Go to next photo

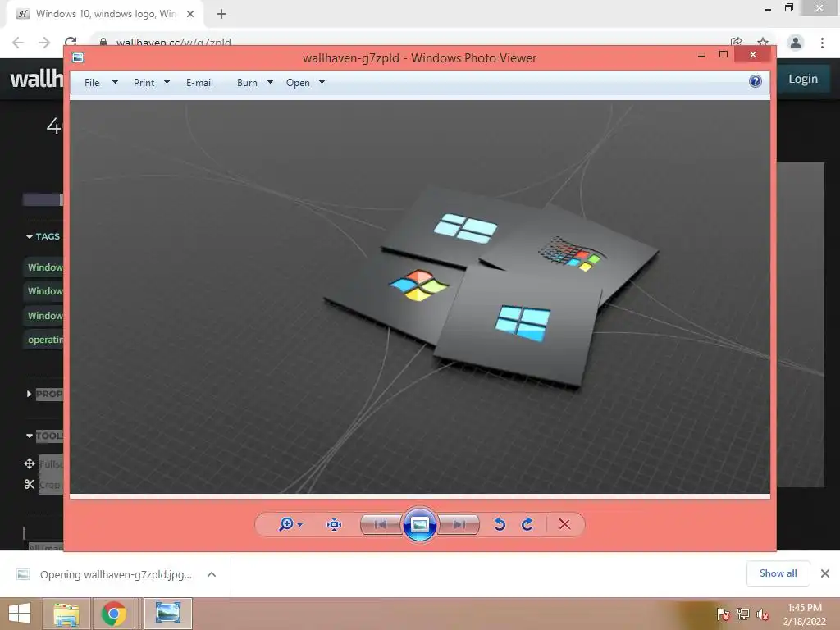pyautogui.click(x=459, y=524)
